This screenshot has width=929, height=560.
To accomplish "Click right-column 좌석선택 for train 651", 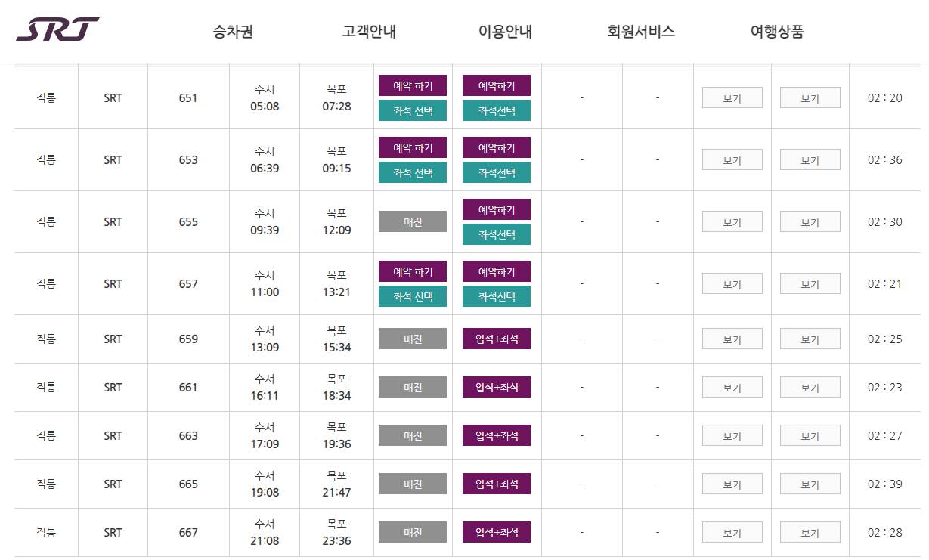I will (x=497, y=110).
